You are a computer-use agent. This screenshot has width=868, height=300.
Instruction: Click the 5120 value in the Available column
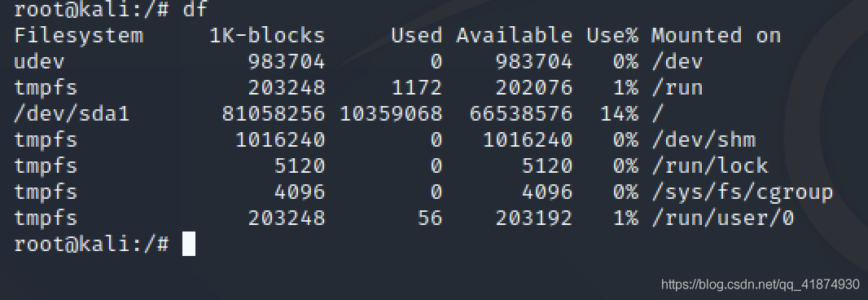[x=547, y=165]
